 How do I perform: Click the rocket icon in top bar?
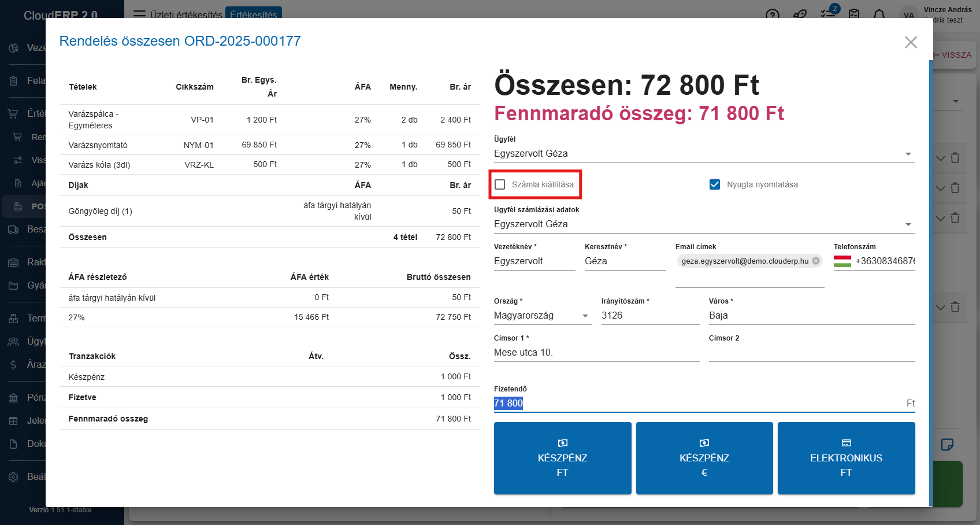pyautogui.click(x=800, y=14)
